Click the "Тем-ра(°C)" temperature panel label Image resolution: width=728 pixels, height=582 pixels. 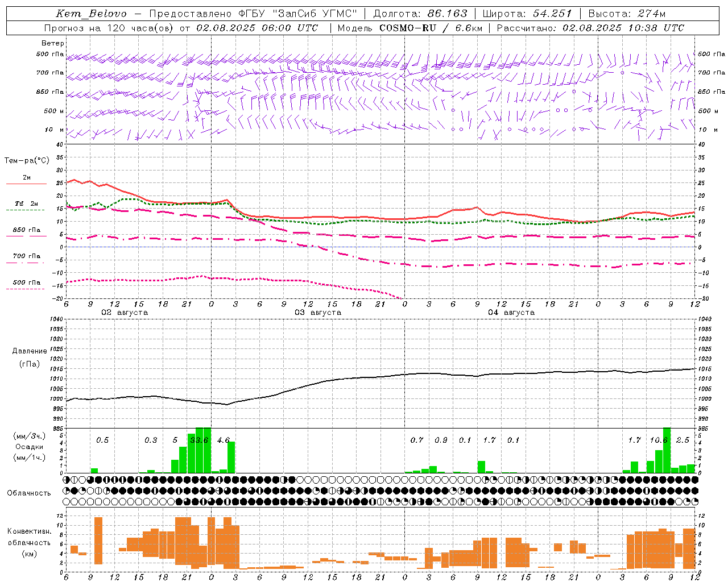(x=27, y=161)
